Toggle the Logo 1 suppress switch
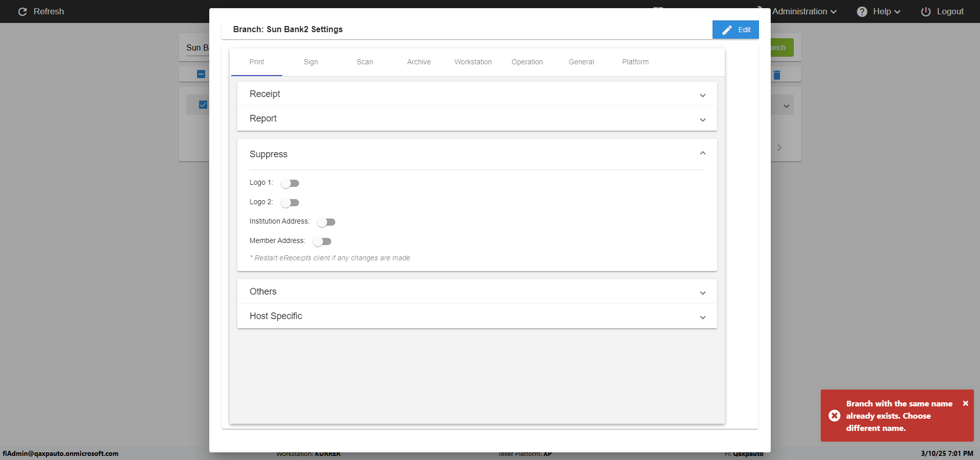Screen dimensions: 980x460 (290, 183)
